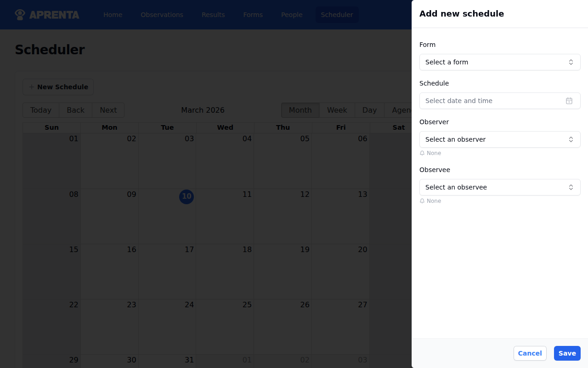The image size is (588, 368).
Task: Switch to Day view
Action: coord(369,110)
